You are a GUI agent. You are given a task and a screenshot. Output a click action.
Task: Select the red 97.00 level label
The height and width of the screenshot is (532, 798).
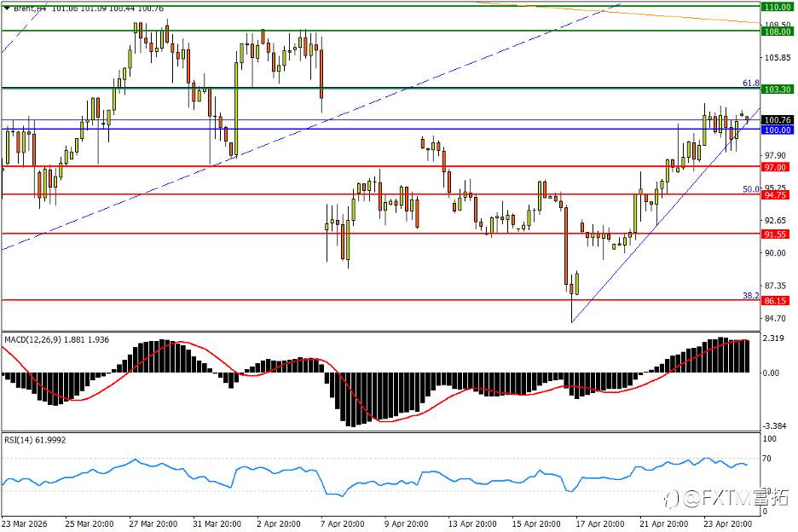[x=775, y=167]
